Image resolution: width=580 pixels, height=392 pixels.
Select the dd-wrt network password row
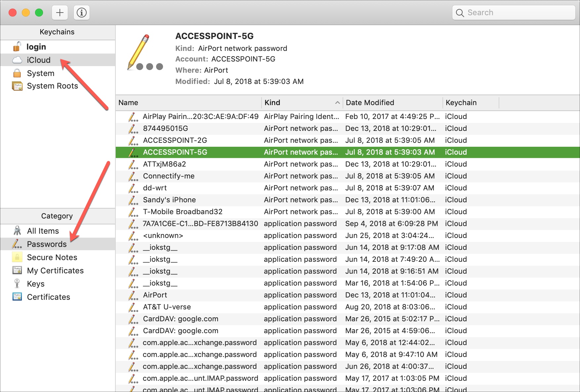click(155, 188)
